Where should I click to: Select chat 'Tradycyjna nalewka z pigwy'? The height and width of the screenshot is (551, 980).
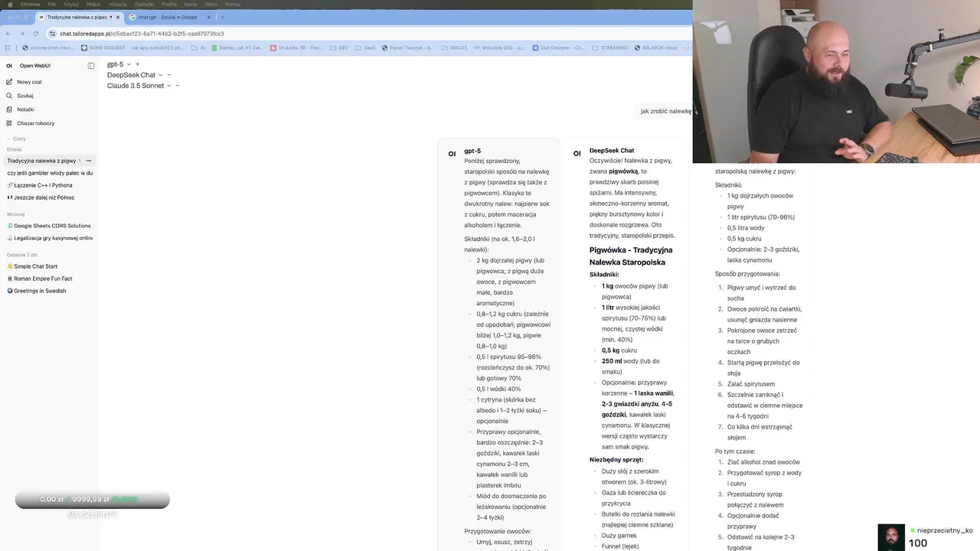[x=41, y=161]
